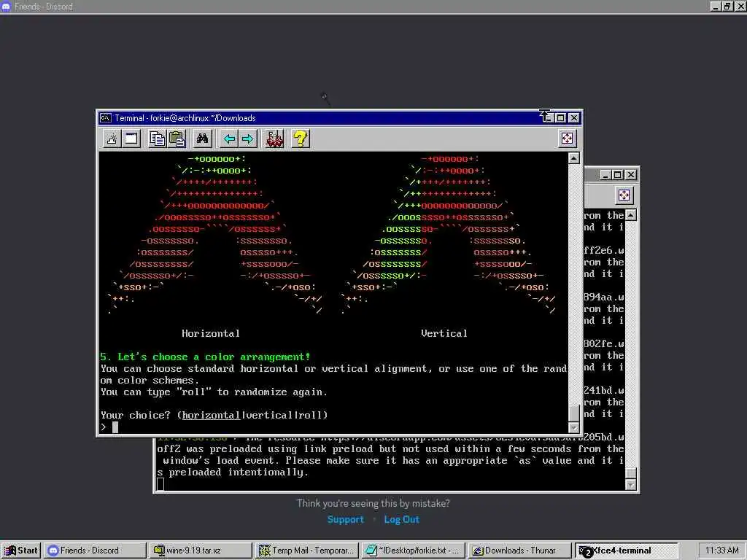Click the 'Horizontal' label under the left logo

click(x=211, y=333)
